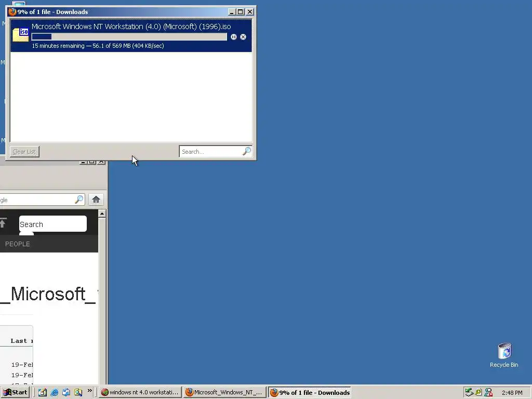Click the page Search field in browser
The image size is (532, 399).
53,224
